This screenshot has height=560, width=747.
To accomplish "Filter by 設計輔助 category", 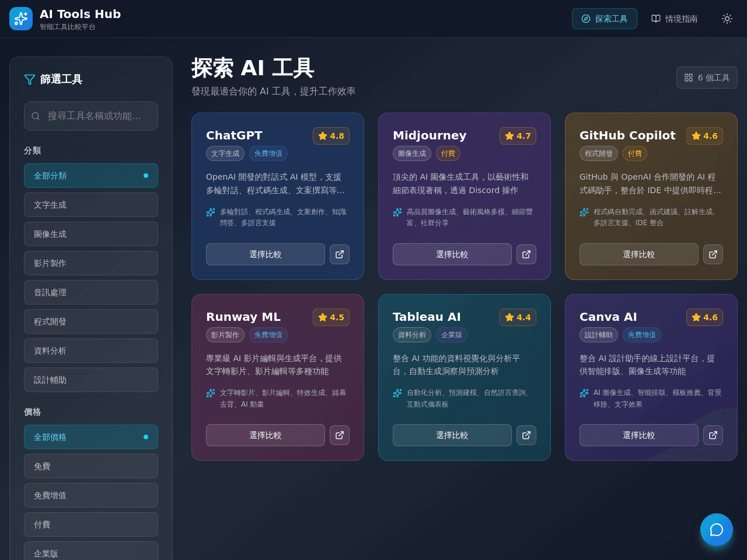I will click(91, 380).
